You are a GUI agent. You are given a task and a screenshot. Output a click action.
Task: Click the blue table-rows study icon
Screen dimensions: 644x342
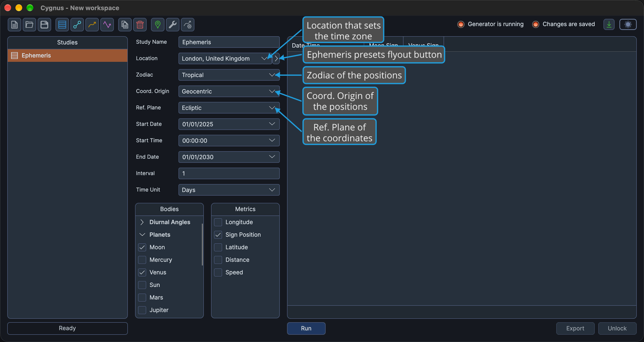coord(62,25)
